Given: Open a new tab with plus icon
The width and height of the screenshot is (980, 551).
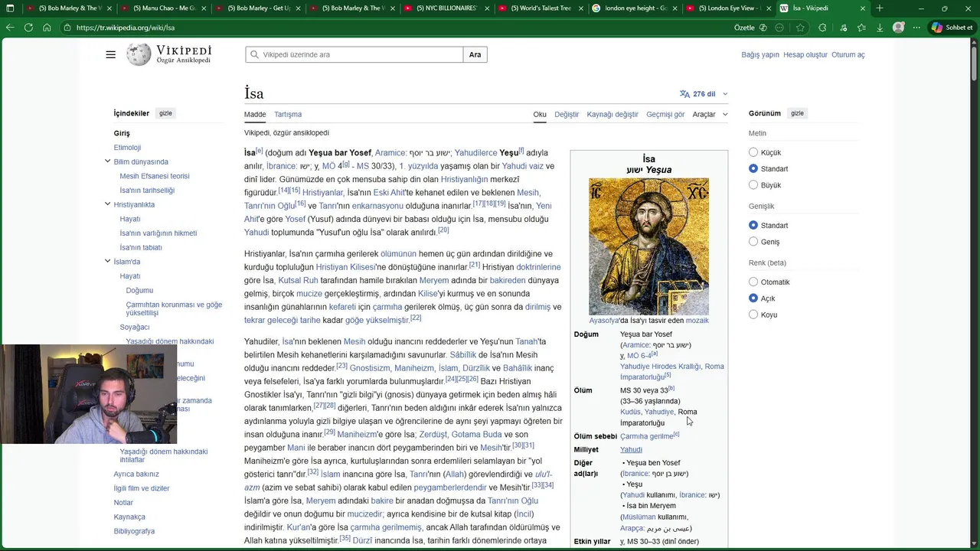Looking at the screenshot, I should [x=880, y=8].
